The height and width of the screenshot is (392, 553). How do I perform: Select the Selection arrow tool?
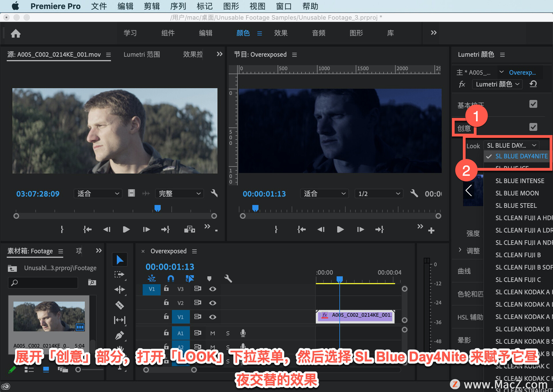[x=120, y=260]
